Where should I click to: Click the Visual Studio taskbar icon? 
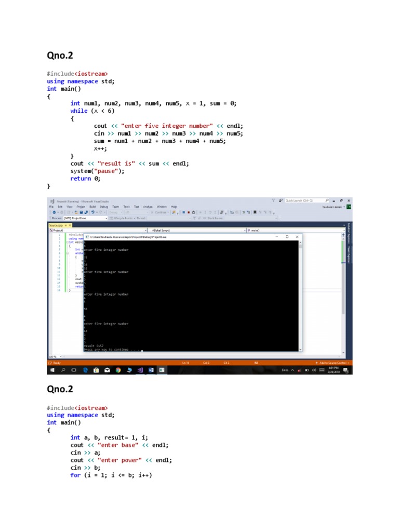click(140, 370)
